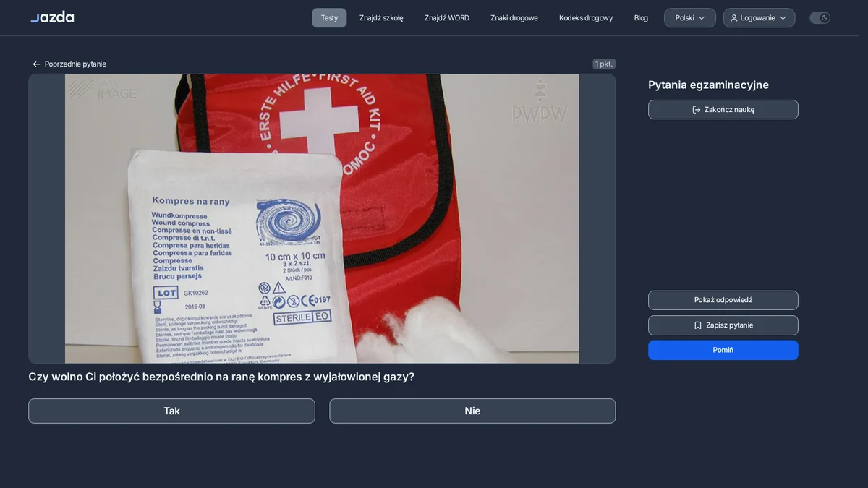Viewport: 868px width, 488px height.
Task: Click the first aid kit question image
Action: [322, 218]
